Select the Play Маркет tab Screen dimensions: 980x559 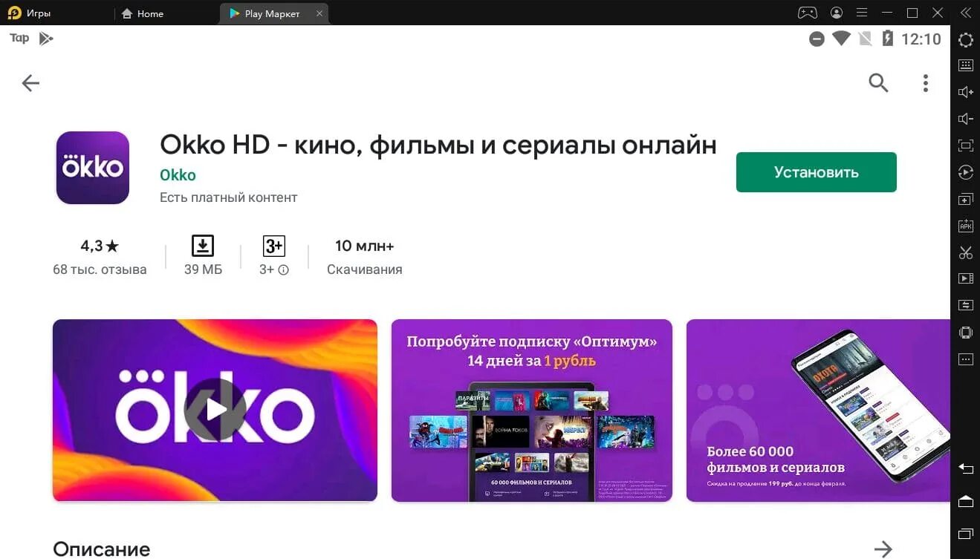coord(272,13)
